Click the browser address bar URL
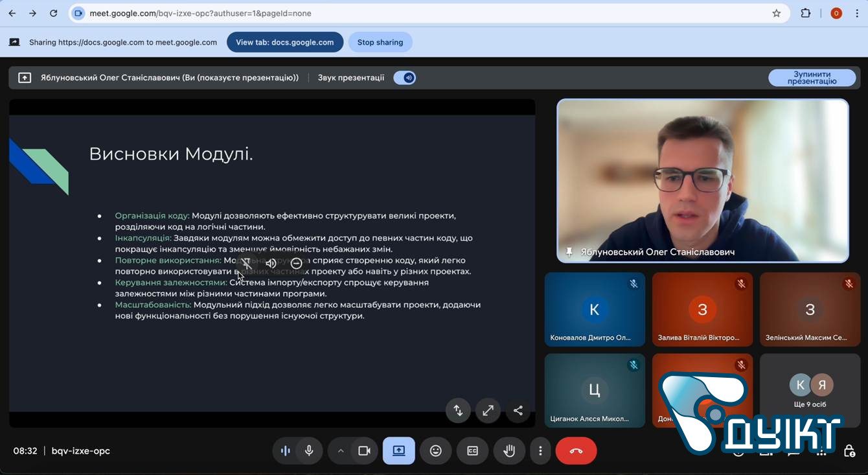Viewport: 868px width, 475px height. pyautogui.click(x=201, y=13)
